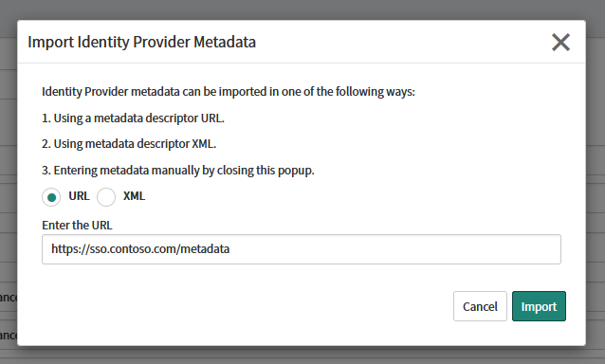Screen dimensions: 605x364
Task: Dismiss the popup with the X icon
Action: pos(560,42)
